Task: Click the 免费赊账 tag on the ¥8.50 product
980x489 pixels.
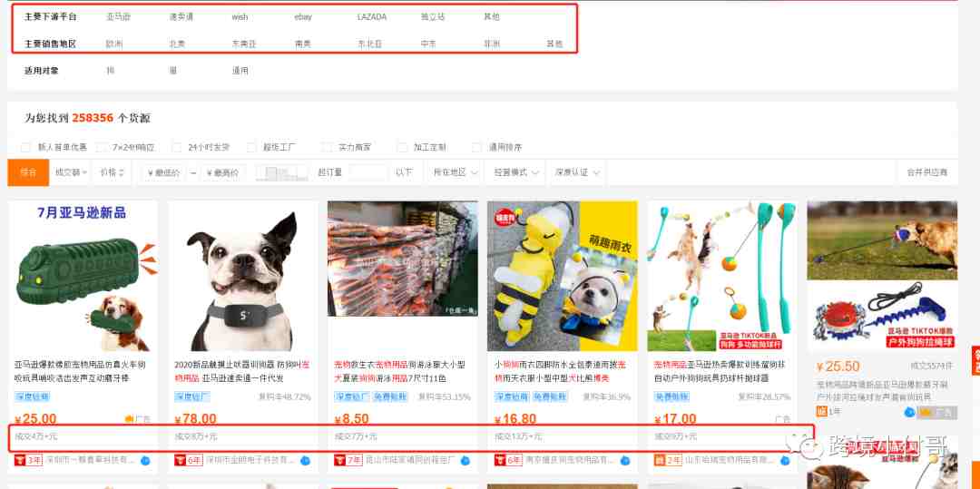Action: pyautogui.click(x=390, y=396)
